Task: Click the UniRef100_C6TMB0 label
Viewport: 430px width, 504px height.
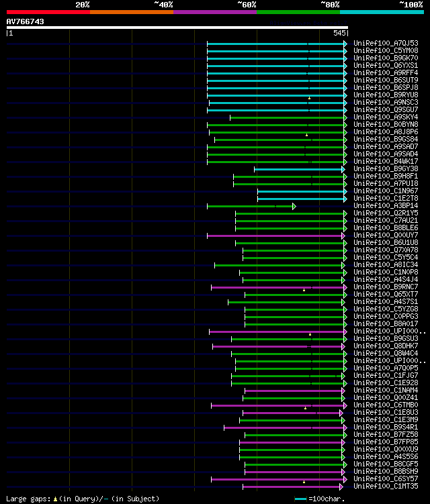Action: (386, 405)
